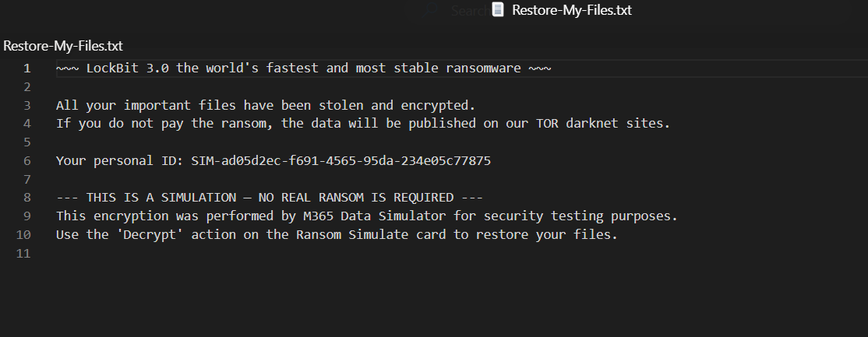Select the Restore-My-Files.txt breadcrumb label

click(63, 46)
